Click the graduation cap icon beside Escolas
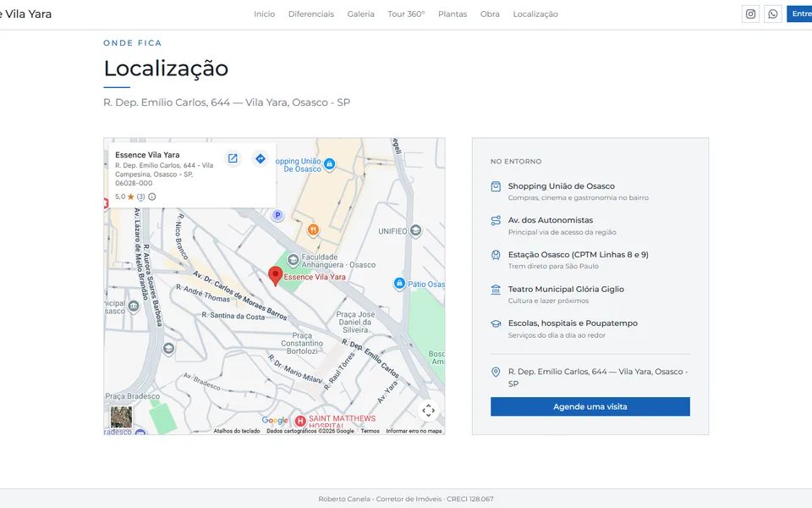Image resolution: width=812 pixels, height=508 pixels. coord(496,323)
